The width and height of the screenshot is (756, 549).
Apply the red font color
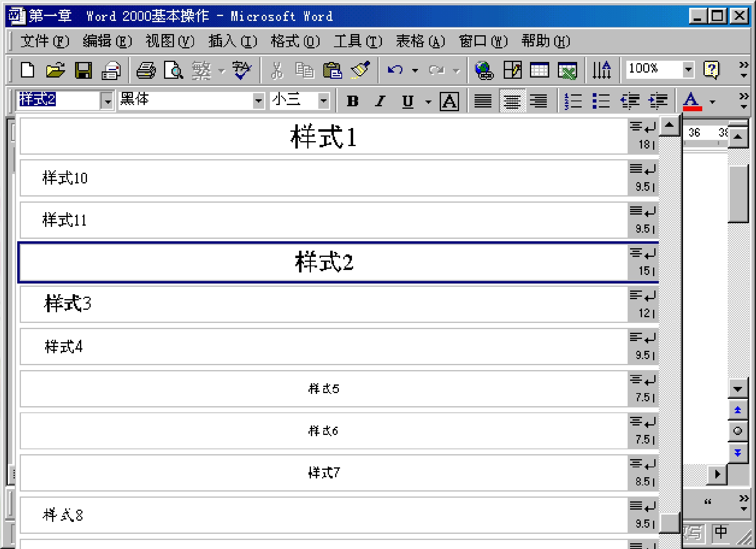pos(692,101)
